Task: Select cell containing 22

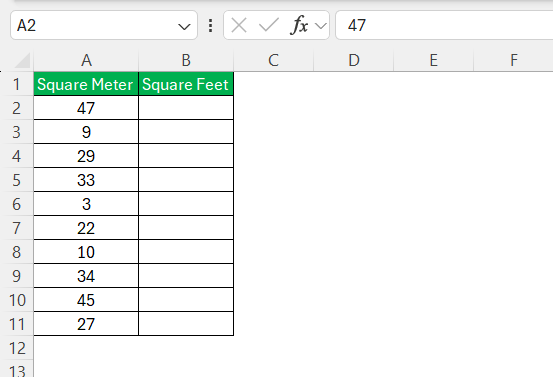Action: point(86,228)
